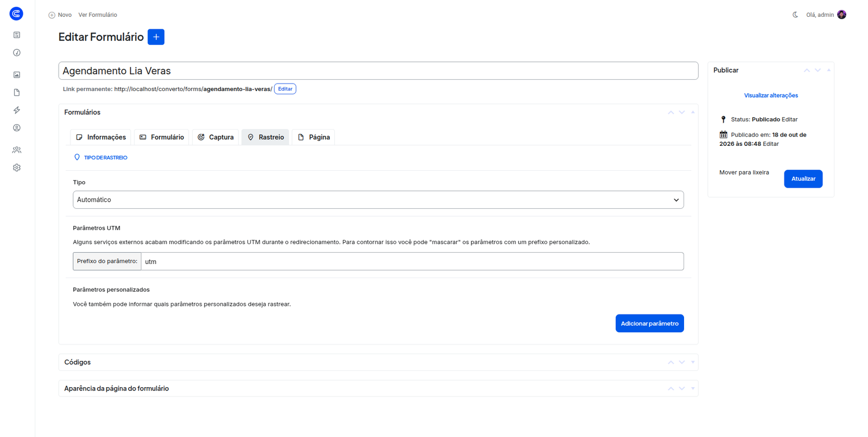Move the Códigos panel down

682,362
